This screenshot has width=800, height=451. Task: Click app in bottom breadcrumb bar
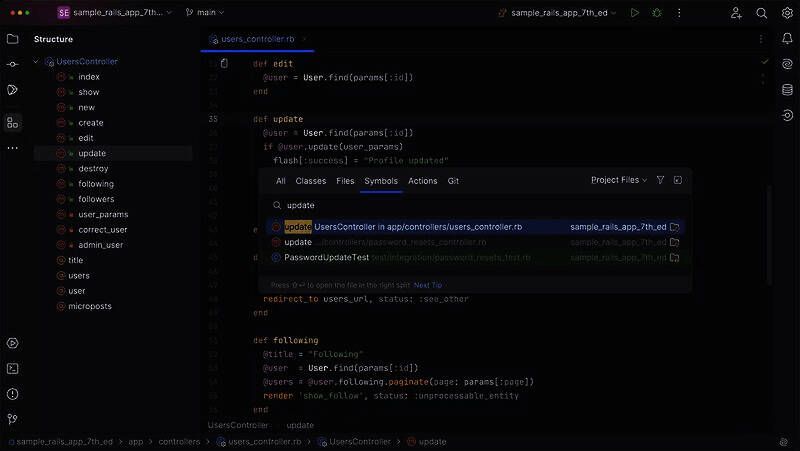[135, 442]
